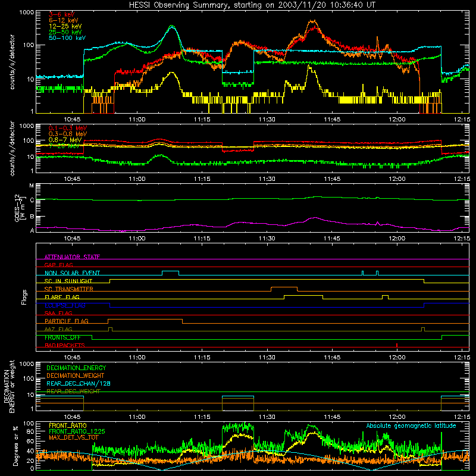Image resolution: width=476 pixels, height=476 pixels.
Task: Click the DECIMATION_ENERGY legend label
Action: (x=76, y=368)
